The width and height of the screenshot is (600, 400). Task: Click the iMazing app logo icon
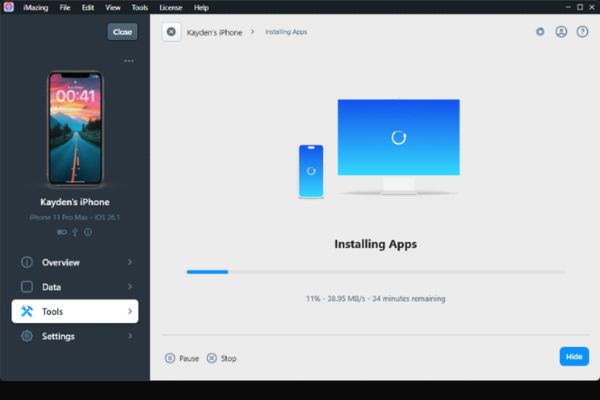(9, 7)
